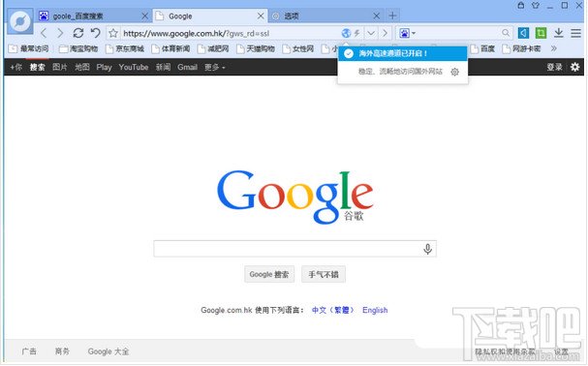Viewport: 588px width, 366px height.
Task: Open YouTube in Google bar
Action: [x=134, y=67]
